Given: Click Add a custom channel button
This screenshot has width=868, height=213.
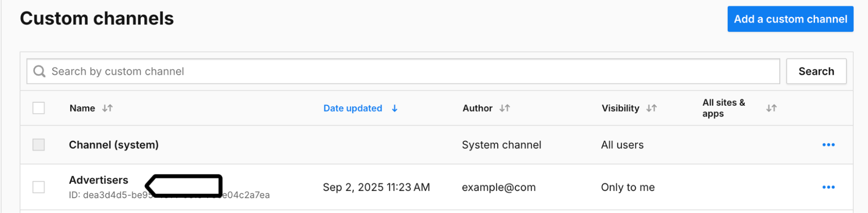Looking at the screenshot, I should (x=790, y=19).
